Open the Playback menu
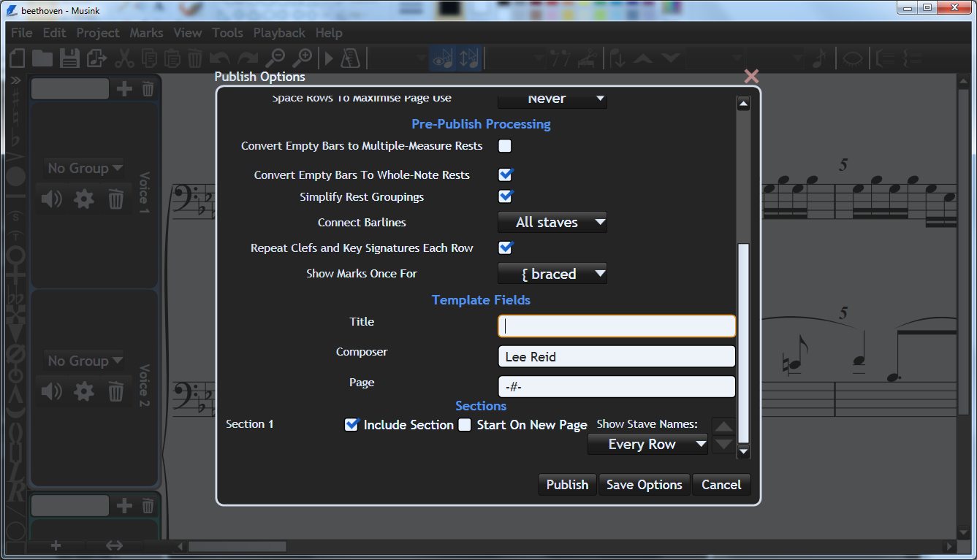 (x=279, y=33)
